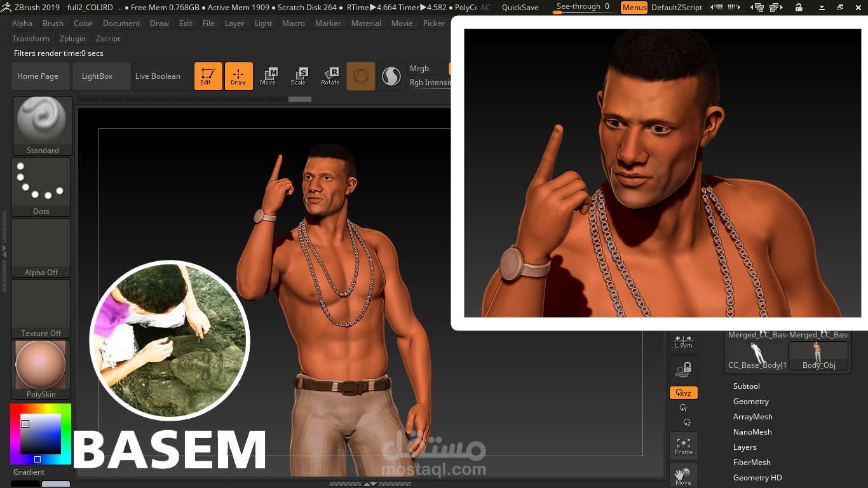Open the Alpha menu
The image size is (868, 488).
pos(22,24)
